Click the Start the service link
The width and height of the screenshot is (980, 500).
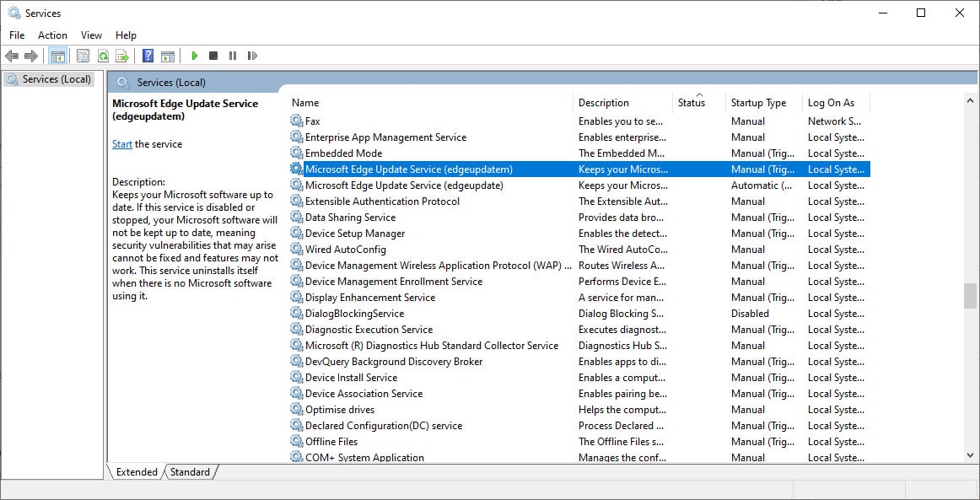pos(121,144)
